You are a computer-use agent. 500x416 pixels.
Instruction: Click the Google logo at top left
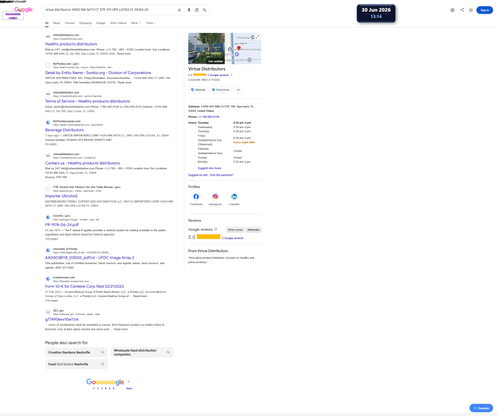(x=23, y=9)
